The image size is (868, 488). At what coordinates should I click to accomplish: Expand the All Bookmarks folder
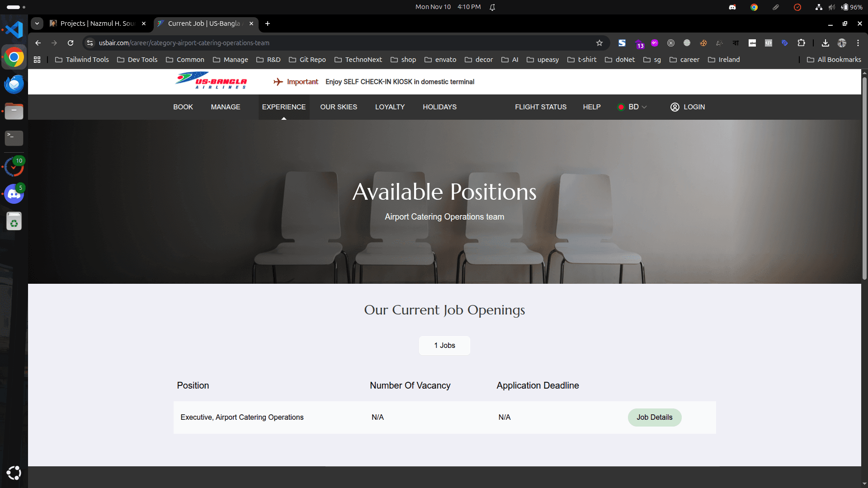point(834,60)
